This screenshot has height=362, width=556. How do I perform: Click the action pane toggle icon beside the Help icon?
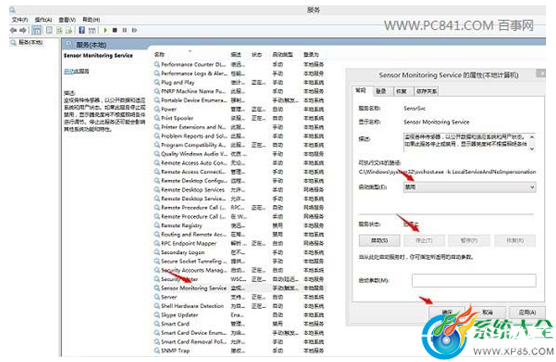coord(92,30)
